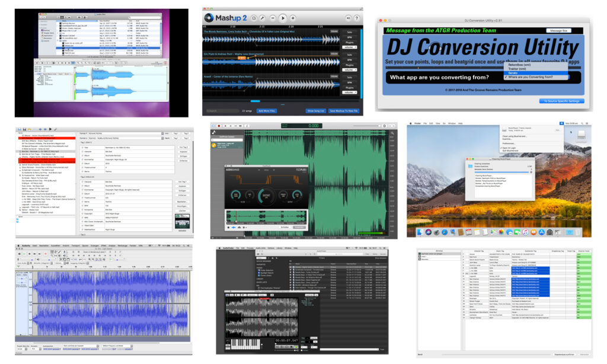The image size is (607, 364).
Task: Click the red Record button in Audacity
Action: tap(46, 254)
